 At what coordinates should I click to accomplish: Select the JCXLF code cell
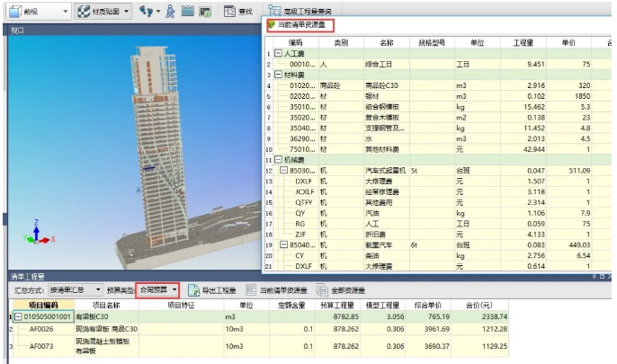tap(305, 191)
